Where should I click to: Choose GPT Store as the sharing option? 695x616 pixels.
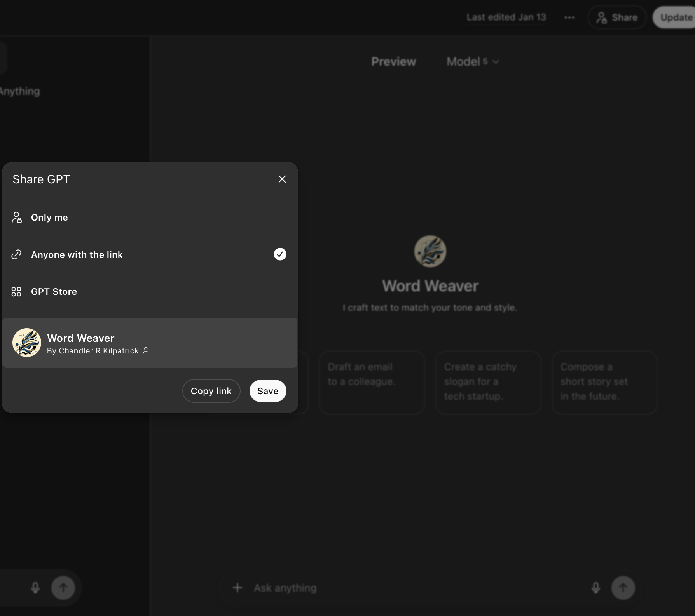tap(54, 291)
